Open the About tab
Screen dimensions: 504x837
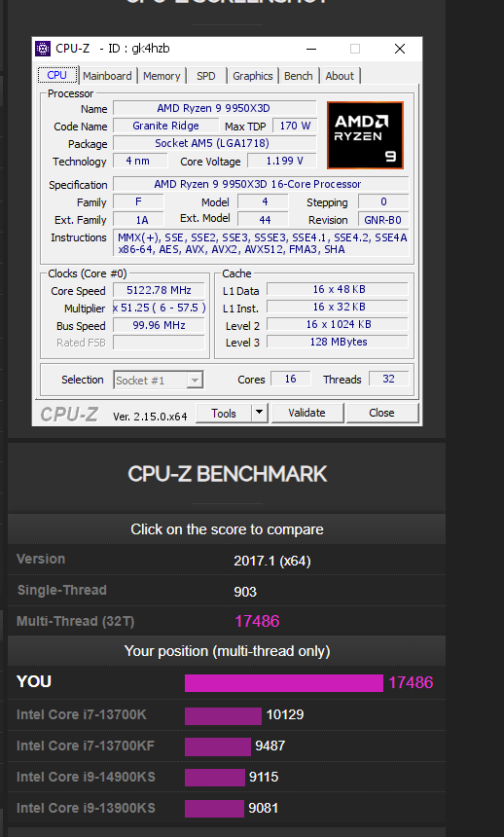click(340, 76)
